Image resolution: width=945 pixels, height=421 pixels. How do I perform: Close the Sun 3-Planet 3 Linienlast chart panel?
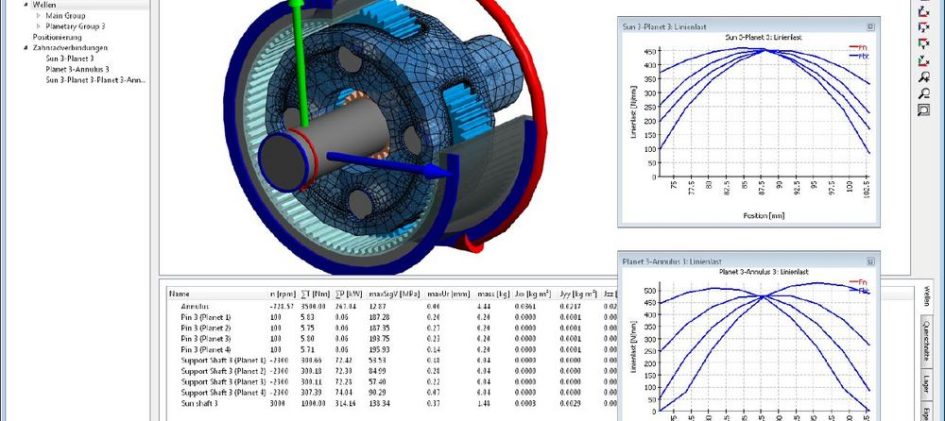pyautogui.click(x=870, y=26)
